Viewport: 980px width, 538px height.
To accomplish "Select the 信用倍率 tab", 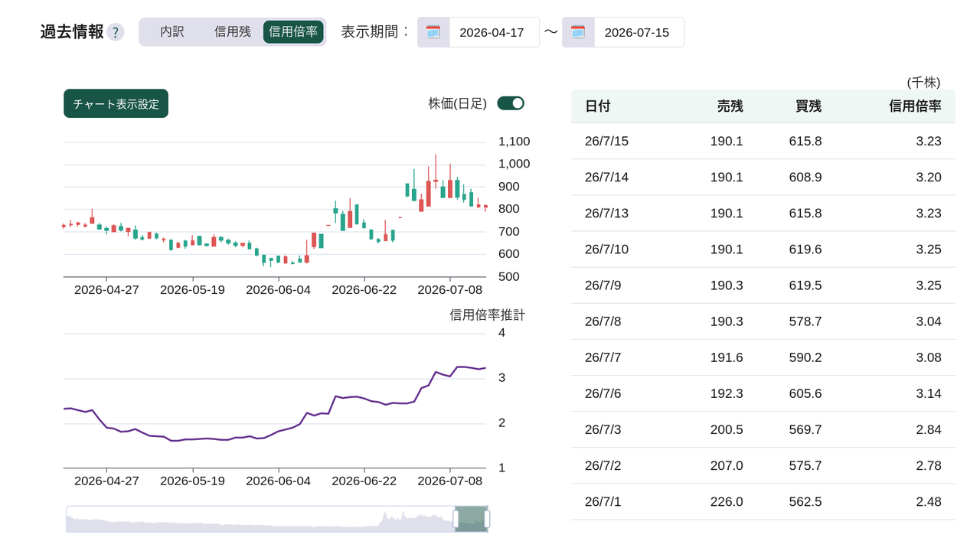I will 293,32.
